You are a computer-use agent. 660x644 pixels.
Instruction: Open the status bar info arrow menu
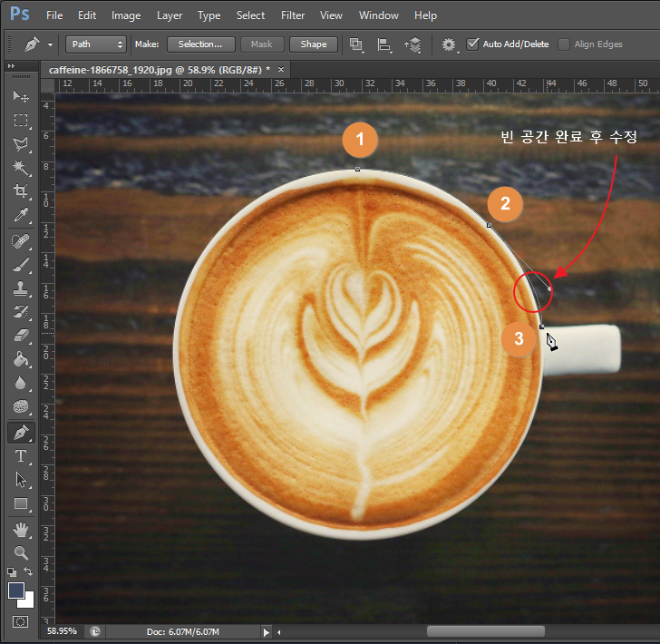[267, 632]
